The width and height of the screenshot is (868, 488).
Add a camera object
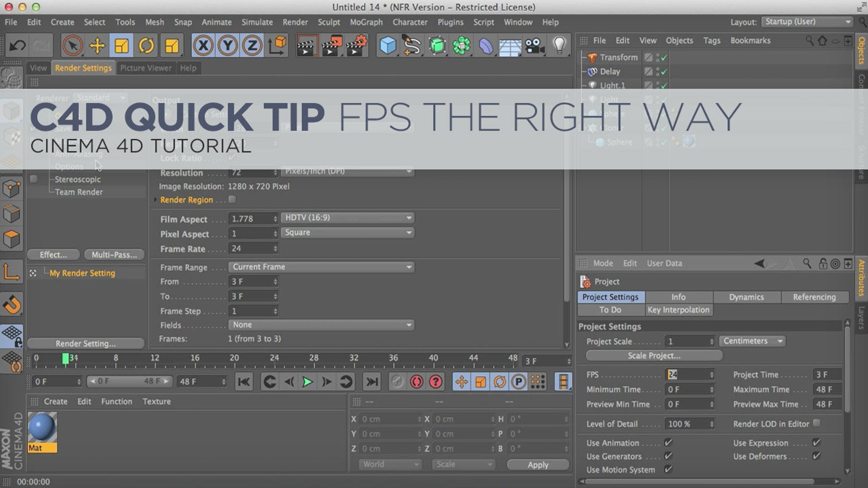535,46
